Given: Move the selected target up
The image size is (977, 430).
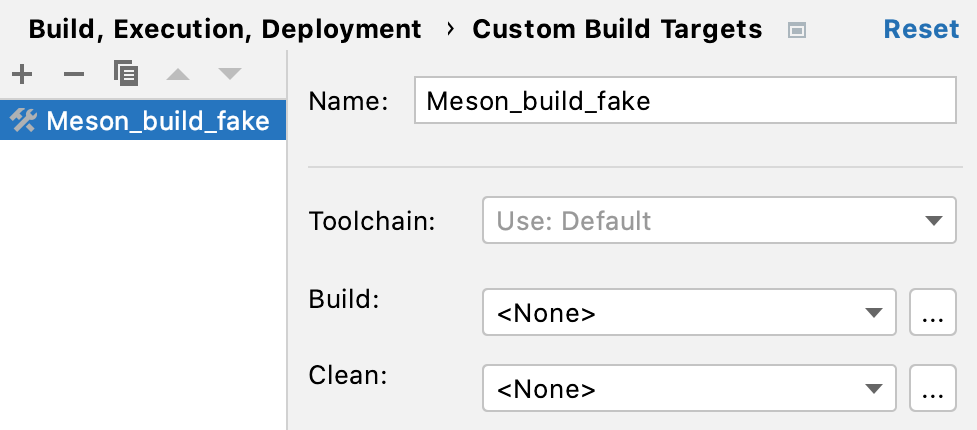Looking at the screenshot, I should click(x=177, y=73).
